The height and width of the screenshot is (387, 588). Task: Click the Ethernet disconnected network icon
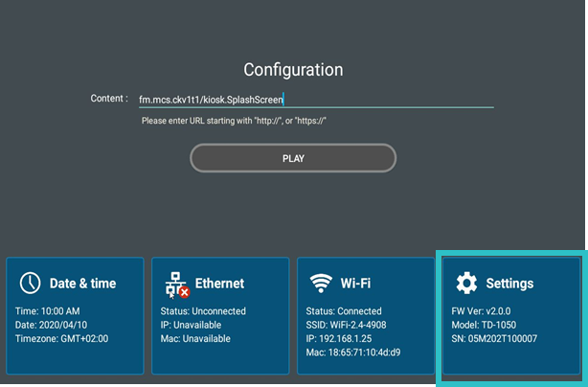(x=177, y=285)
